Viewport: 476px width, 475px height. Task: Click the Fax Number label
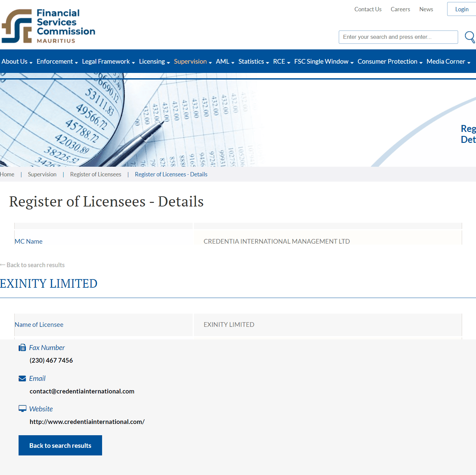coord(47,347)
